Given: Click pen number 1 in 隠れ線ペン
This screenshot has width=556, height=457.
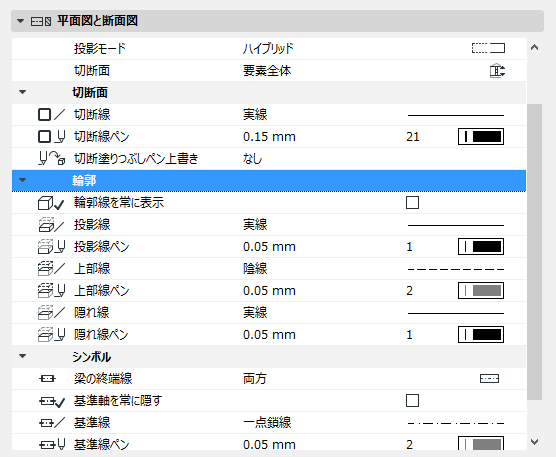Looking at the screenshot, I should (x=410, y=335).
